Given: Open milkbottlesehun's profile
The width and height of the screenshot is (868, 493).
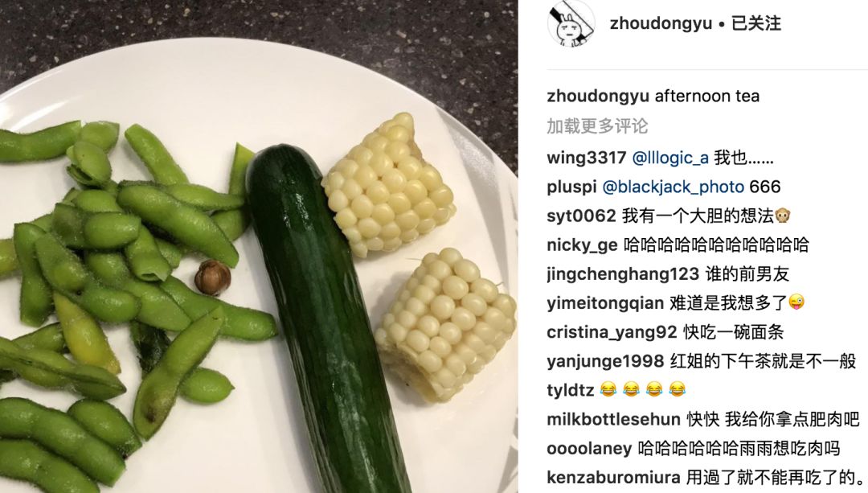Looking at the screenshot, I should click(613, 419).
